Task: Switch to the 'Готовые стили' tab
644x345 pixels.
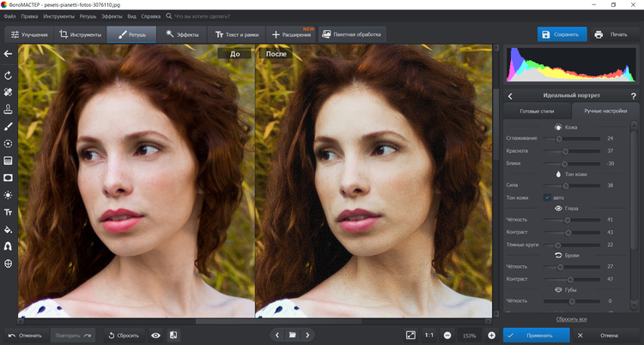Action: (x=536, y=111)
